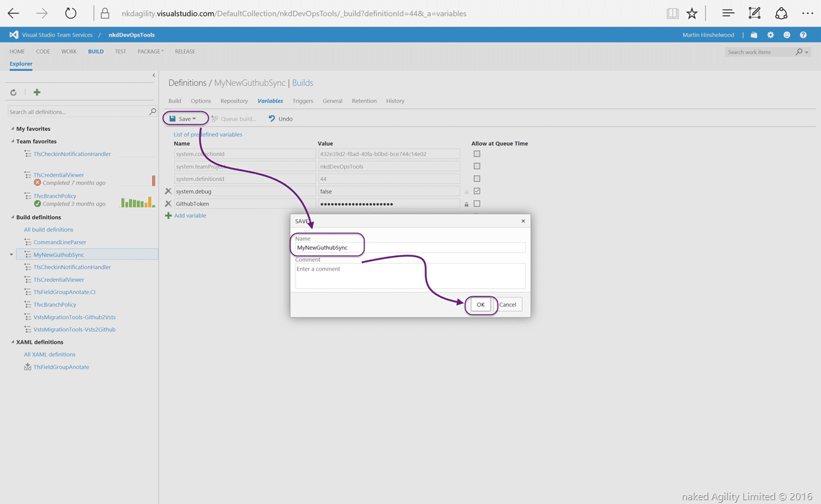This screenshot has height=504, width=821.
Task: Toggle queue time checkbox for system.teamProject
Action: coord(477,166)
